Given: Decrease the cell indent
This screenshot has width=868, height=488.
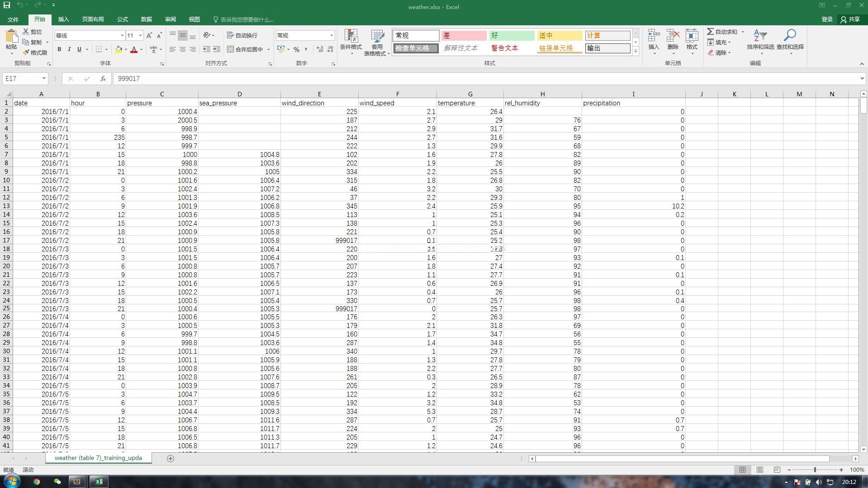Looking at the screenshot, I should [x=207, y=49].
